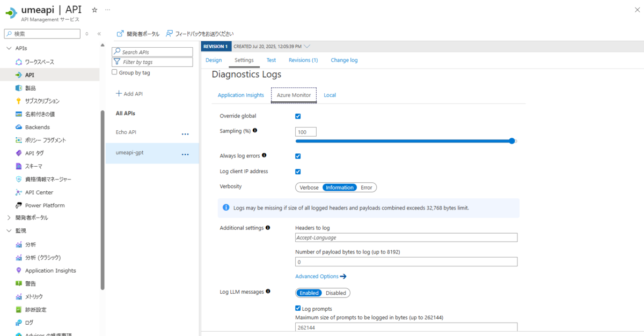Open the more options ellipsis beside the title
The height and width of the screenshot is (336, 644).
pyautogui.click(x=108, y=10)
